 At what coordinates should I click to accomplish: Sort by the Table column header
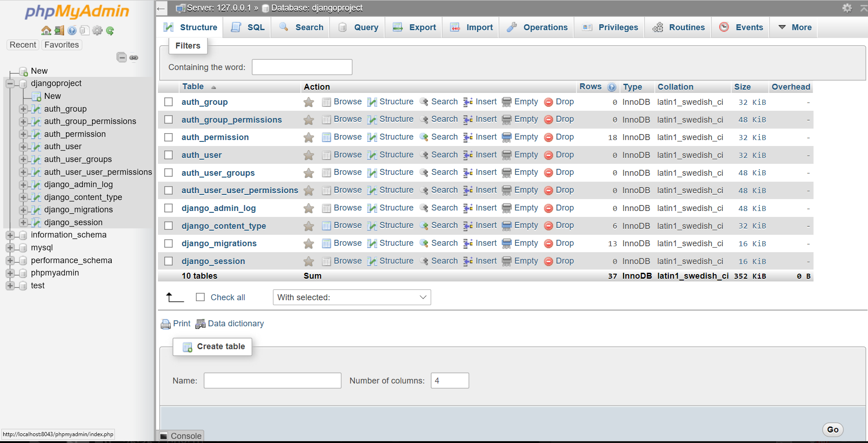pyautogui.click(x=193, y=86)
